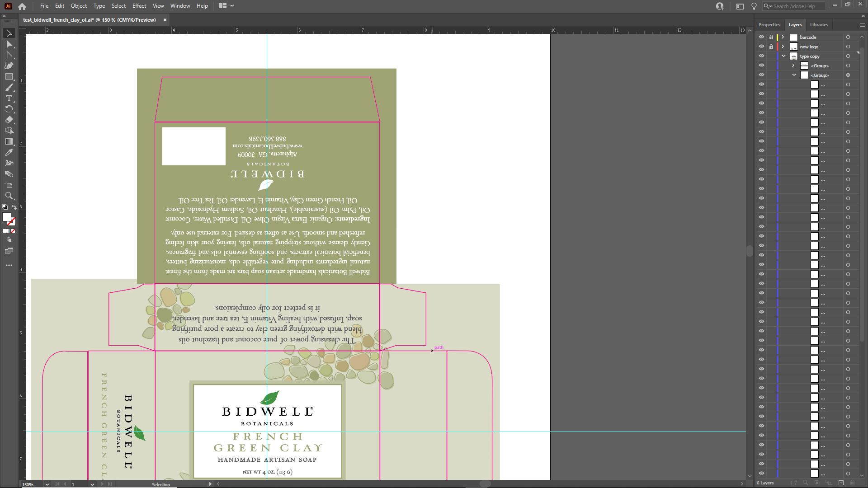Switch to the Libraries tab
This screenshot has height=488, width=868.
[x=819, y=24]
